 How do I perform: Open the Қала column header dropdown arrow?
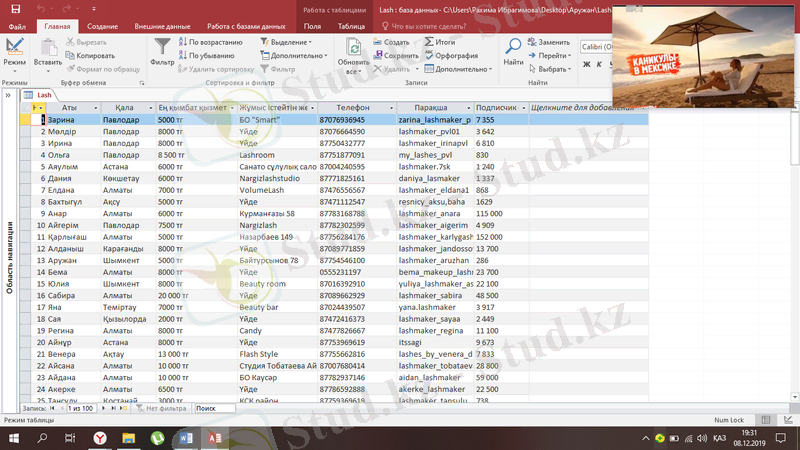coord(150,107)
